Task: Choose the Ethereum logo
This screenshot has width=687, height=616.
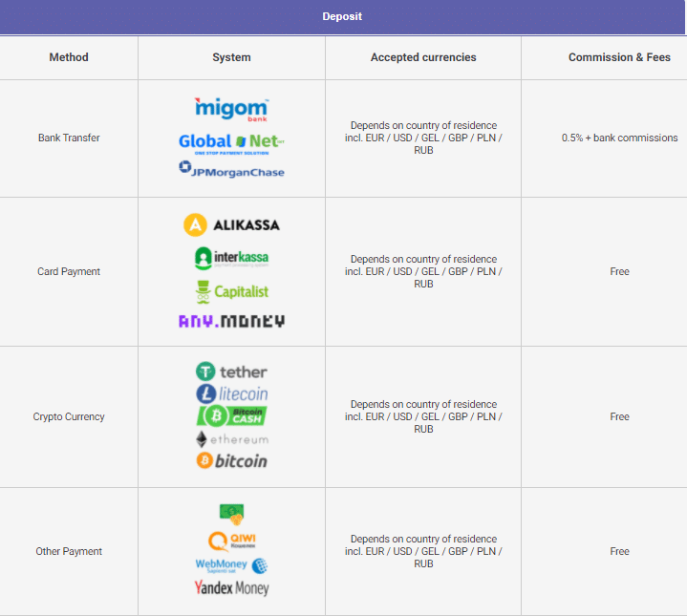Action: click(x=231, y=439)
